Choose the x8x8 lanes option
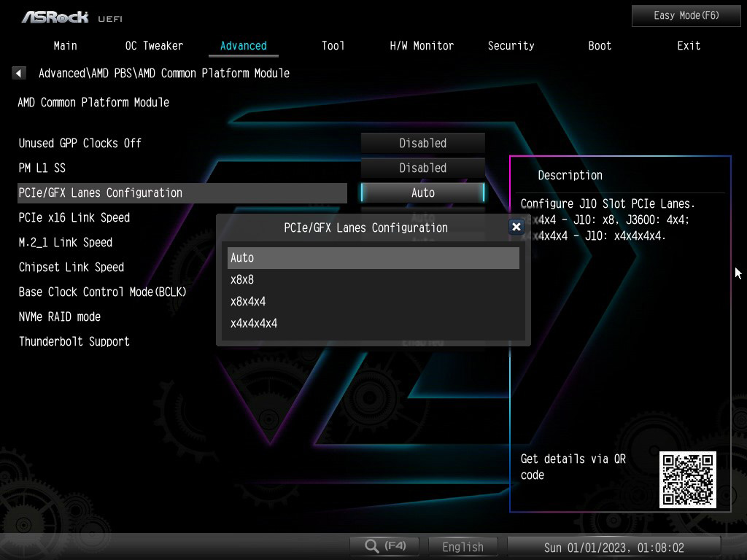 pyautogui.click(x=373, y=279)
